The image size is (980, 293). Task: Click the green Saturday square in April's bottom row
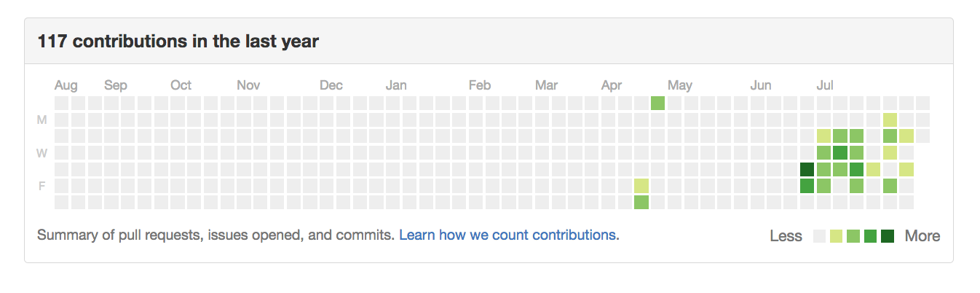click(641, 202)
